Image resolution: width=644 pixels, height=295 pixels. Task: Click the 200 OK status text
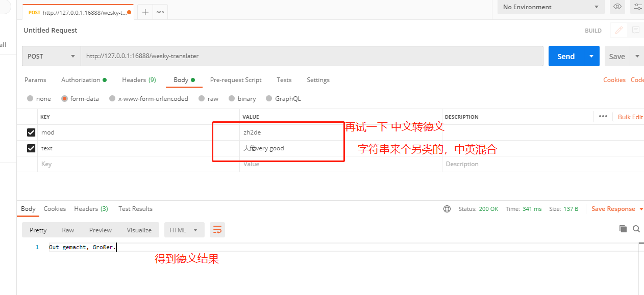pyautogui.click(x=488, y=209)
